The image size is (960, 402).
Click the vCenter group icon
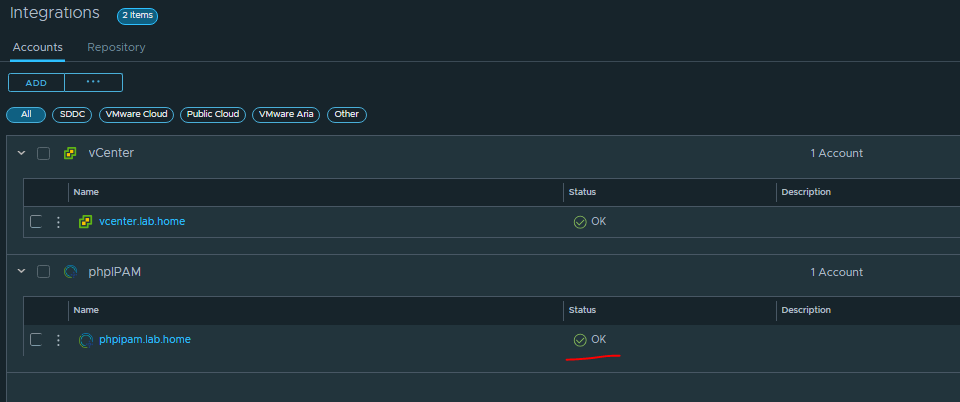click(70, 154)
